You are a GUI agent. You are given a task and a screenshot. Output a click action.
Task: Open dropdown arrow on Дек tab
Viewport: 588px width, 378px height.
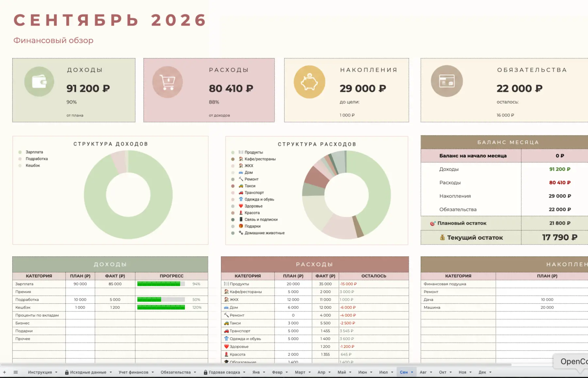(490, 372)
